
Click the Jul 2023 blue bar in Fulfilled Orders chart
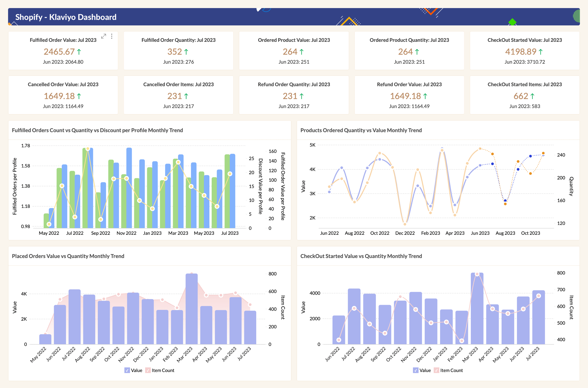point(232,191)
